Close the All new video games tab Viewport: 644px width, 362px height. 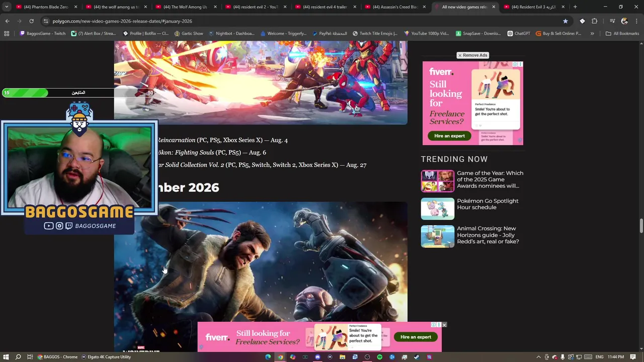coord(494,7)
